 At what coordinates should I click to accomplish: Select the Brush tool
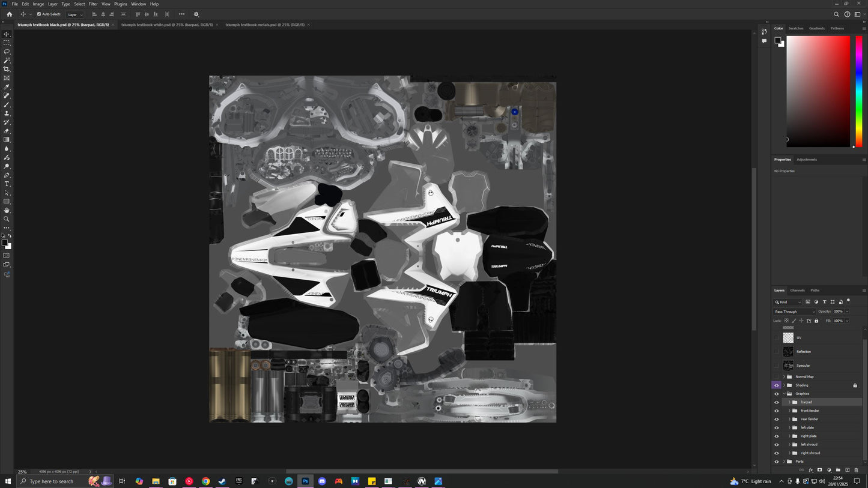pos(7,104)
